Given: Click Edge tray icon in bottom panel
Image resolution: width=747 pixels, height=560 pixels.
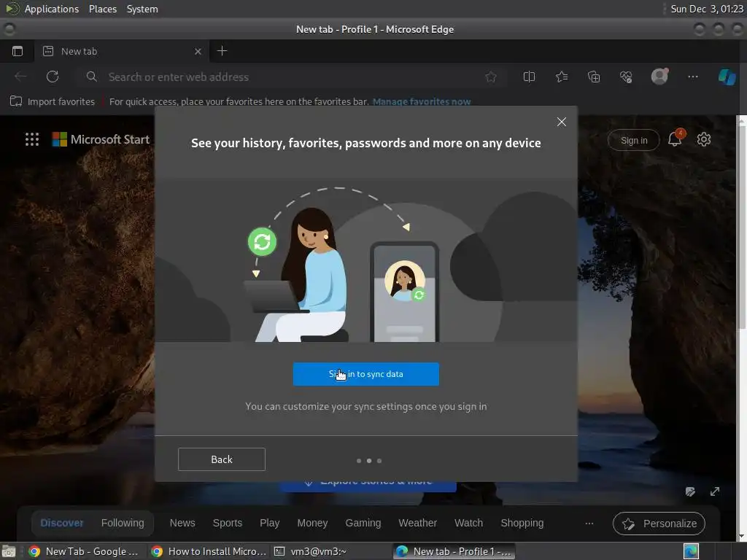Looking at the screenshot, I should click(691, 551).
